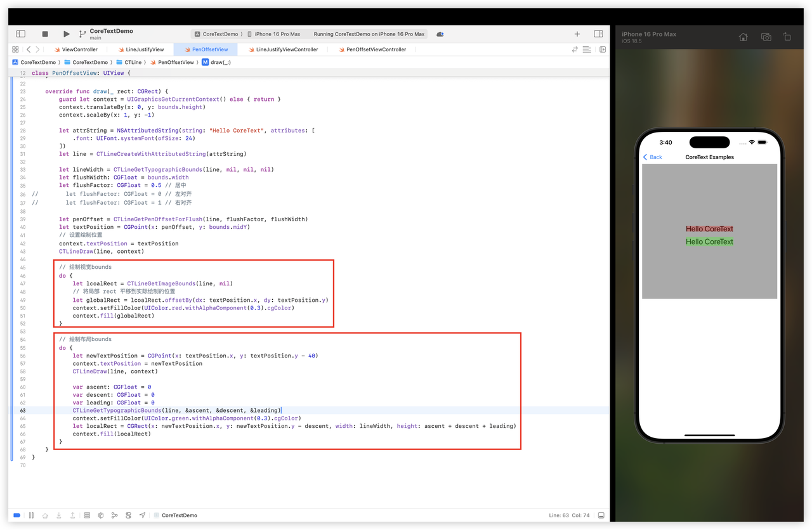
Task: Toggle code review changes arrows icon
Action: tap(575, 49)
